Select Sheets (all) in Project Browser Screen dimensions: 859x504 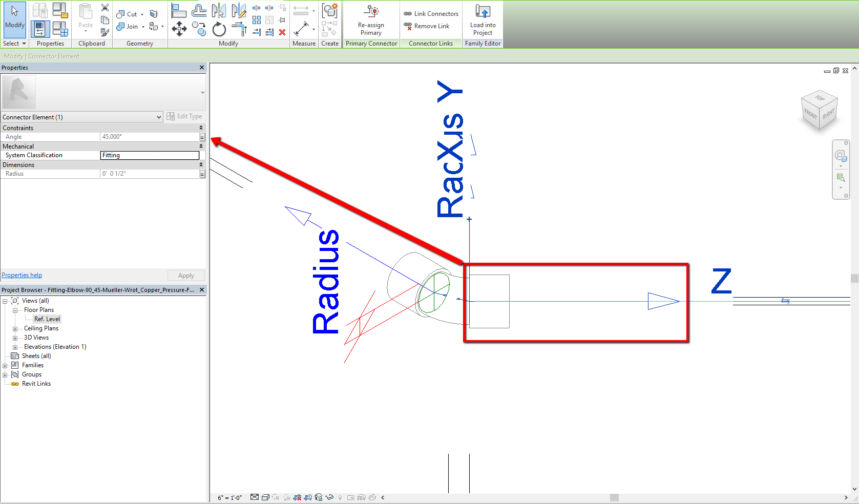point(36,356)
